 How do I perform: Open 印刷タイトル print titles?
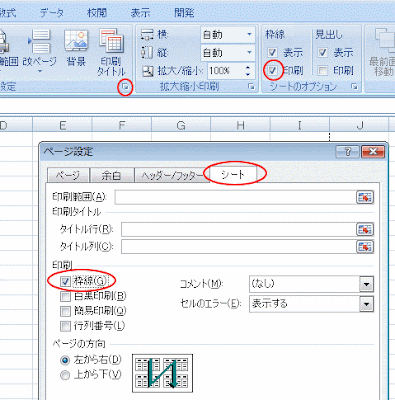click(x=111, y=52)
